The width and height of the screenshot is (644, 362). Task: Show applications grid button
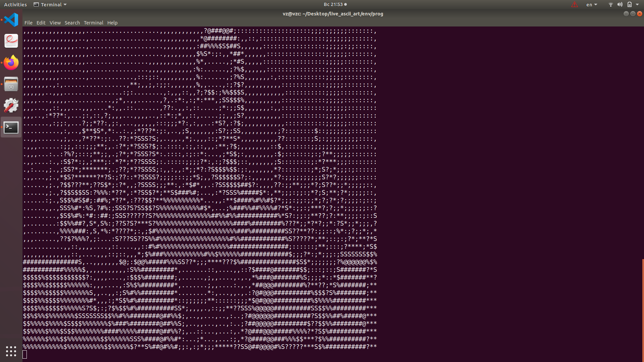coord(11,351)
